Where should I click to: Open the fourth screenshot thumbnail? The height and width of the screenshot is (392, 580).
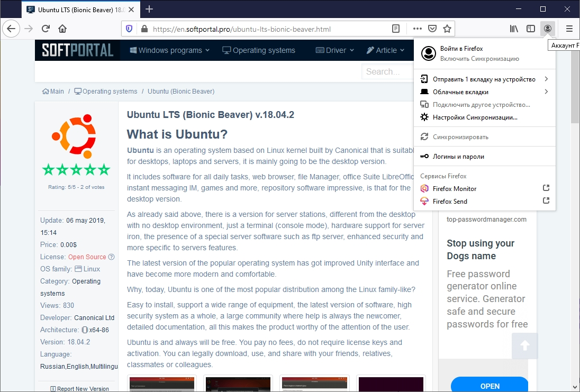[391, 384]
